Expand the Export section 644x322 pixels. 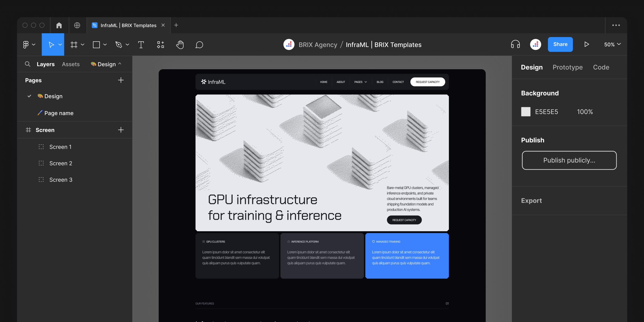coord(531,200)
